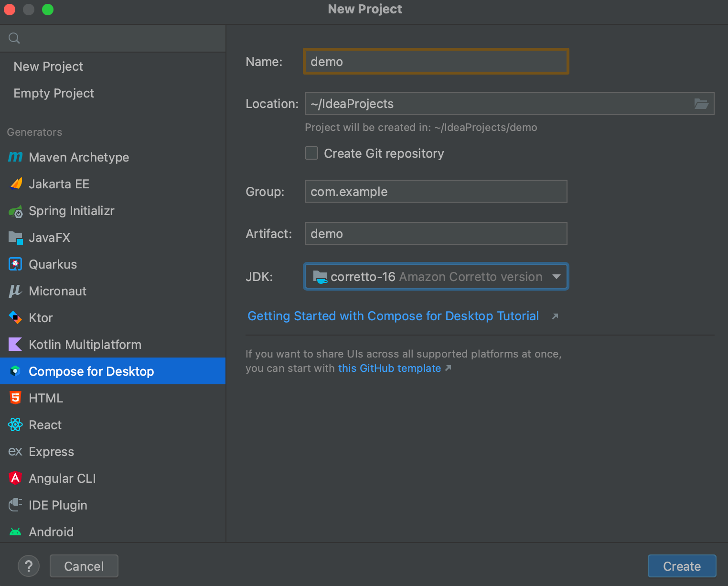
Task: Click the Ktor generator icon
Action: pos(15,317)
